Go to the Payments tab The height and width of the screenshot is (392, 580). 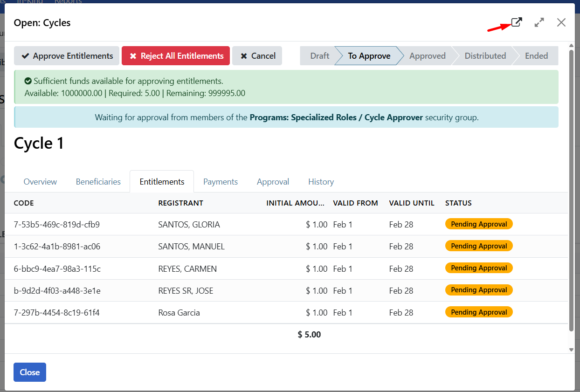pos(221,182)
